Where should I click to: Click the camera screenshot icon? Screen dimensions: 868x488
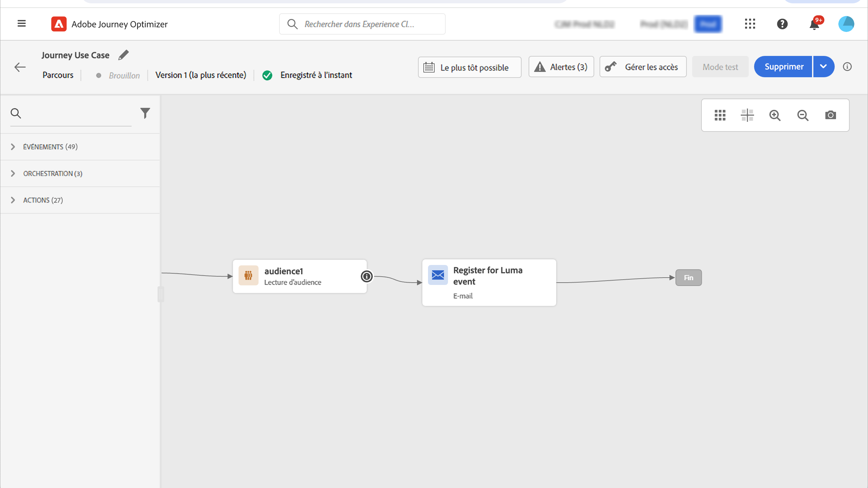pos(830,115)
